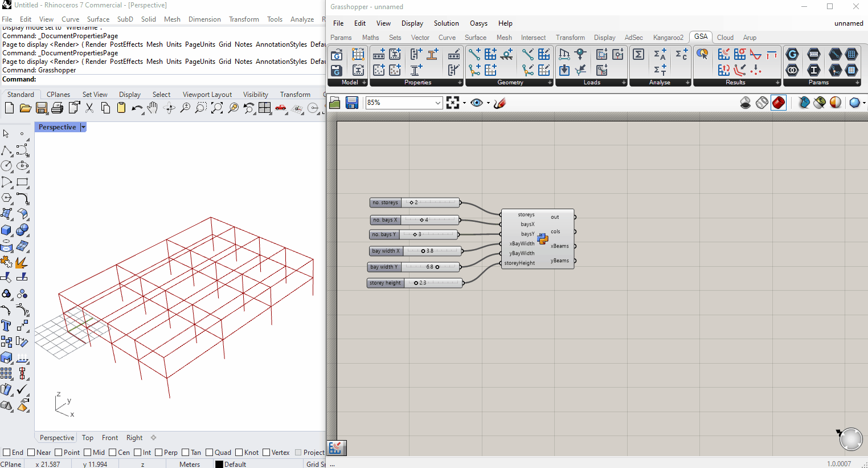Enable the End osnap checkbox
This screenshot has height=468, width=868.
click(x=7, y=453)
